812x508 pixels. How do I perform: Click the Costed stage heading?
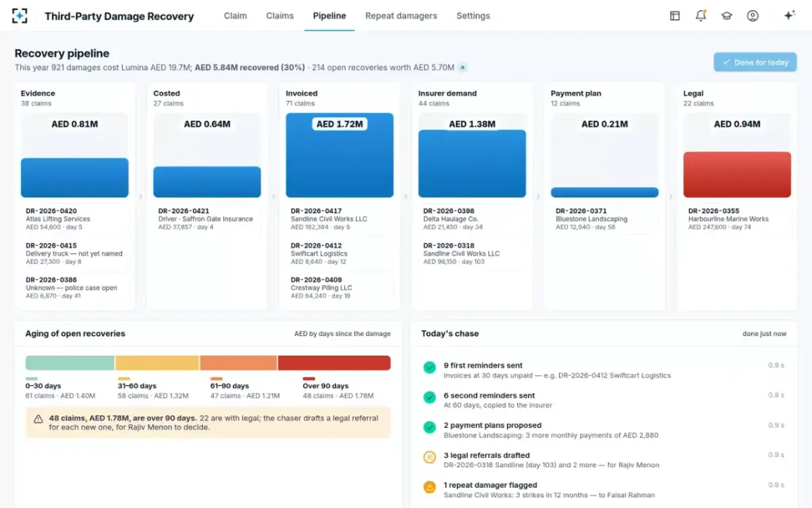coord(166,93)
